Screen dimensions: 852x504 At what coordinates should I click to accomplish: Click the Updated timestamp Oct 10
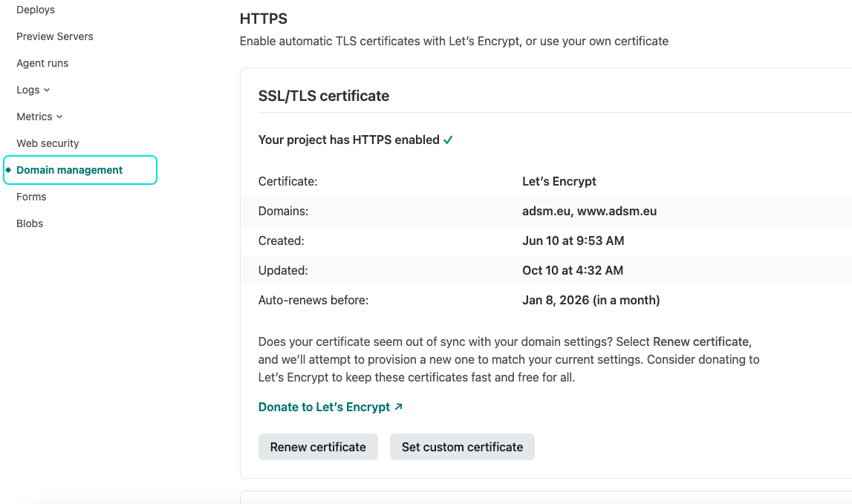point(572,270)
